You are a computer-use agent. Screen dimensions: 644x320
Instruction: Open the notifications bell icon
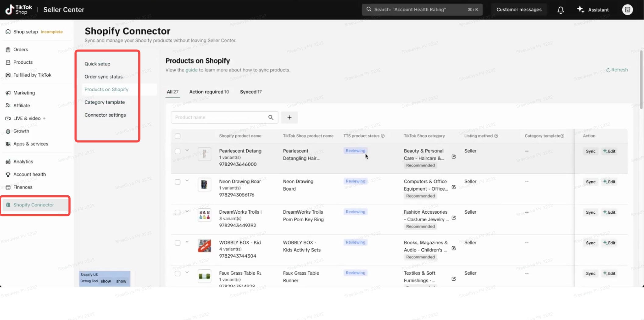click(x=560, y=10)
